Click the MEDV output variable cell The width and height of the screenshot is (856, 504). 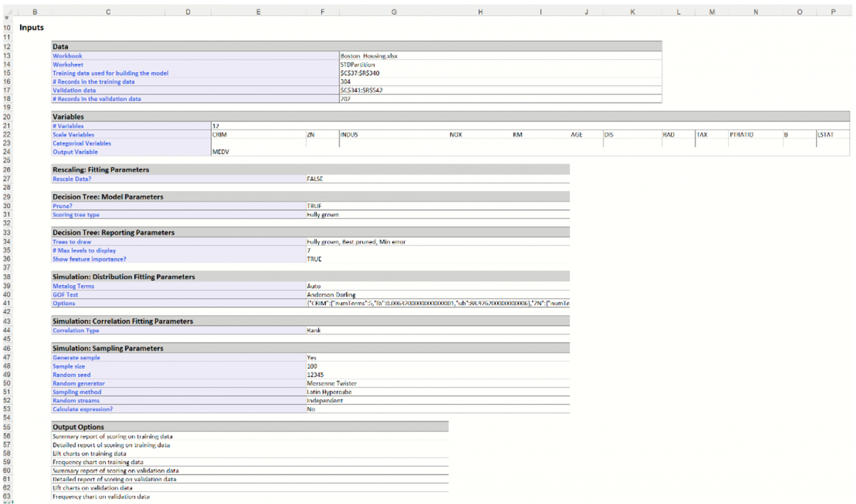220,152
